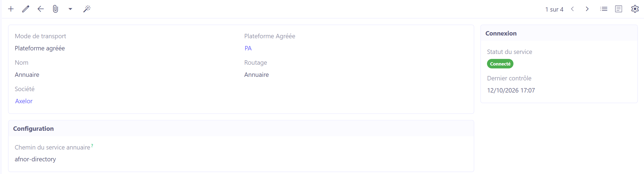Go to previous record chevron
The image size is (644, 174).
click(572, 9)
